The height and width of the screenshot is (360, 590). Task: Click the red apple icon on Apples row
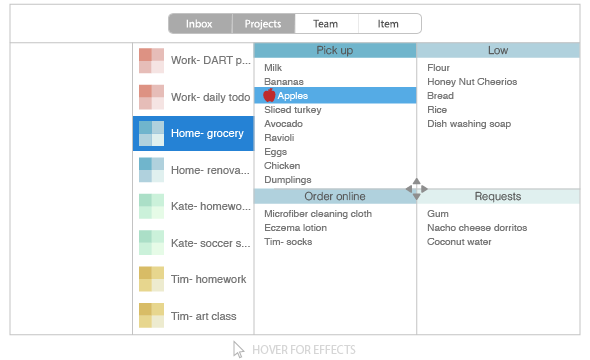[269, 95]
